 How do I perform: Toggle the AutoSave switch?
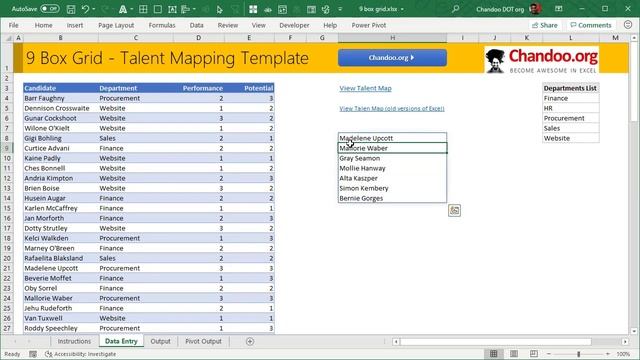(x=50, y=9)
